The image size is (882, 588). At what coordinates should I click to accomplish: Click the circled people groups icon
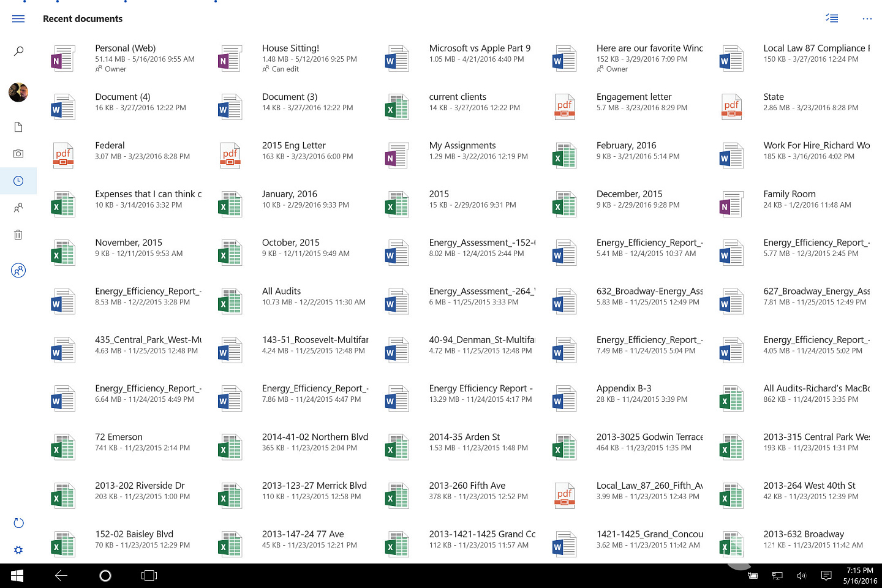(x=18, y=270)
